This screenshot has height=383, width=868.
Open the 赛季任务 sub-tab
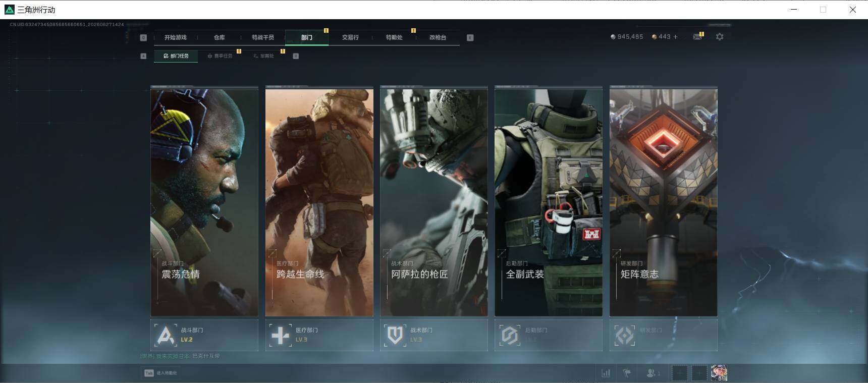click(220, 56)
